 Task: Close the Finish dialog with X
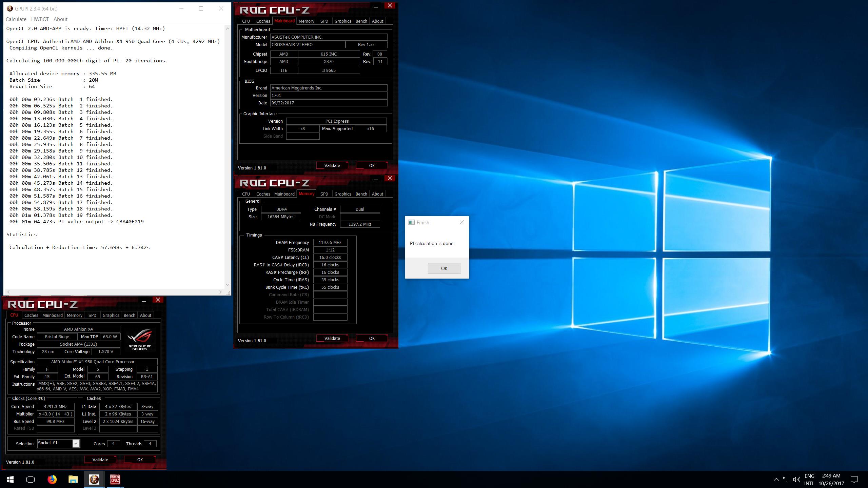pyautogui.click(x=461, y=222)
